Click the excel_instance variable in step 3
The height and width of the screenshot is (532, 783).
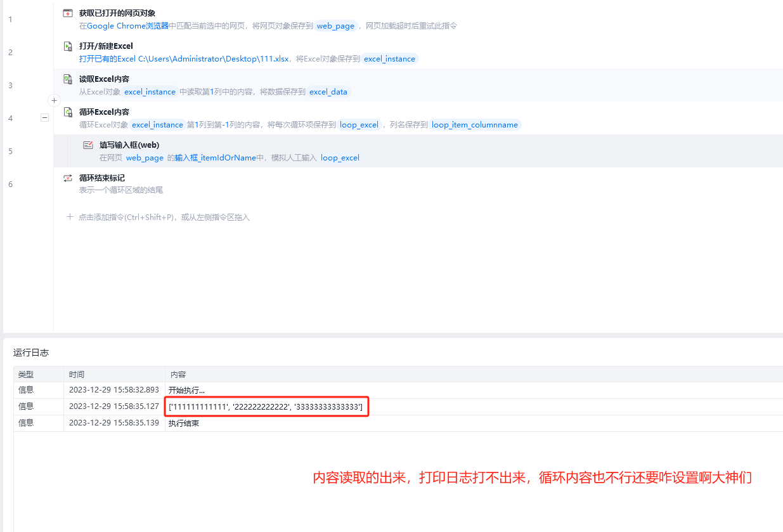point(150,92)
